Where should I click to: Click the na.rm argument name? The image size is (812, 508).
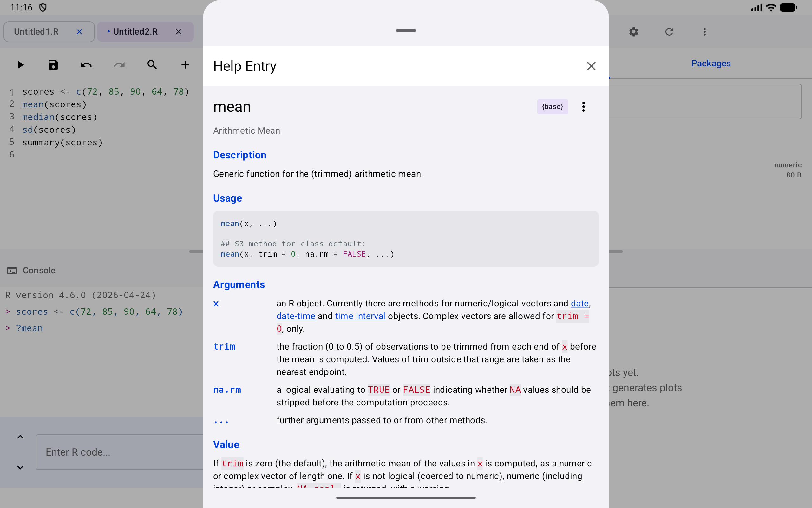pyautogui.click(x=227, y=390)
